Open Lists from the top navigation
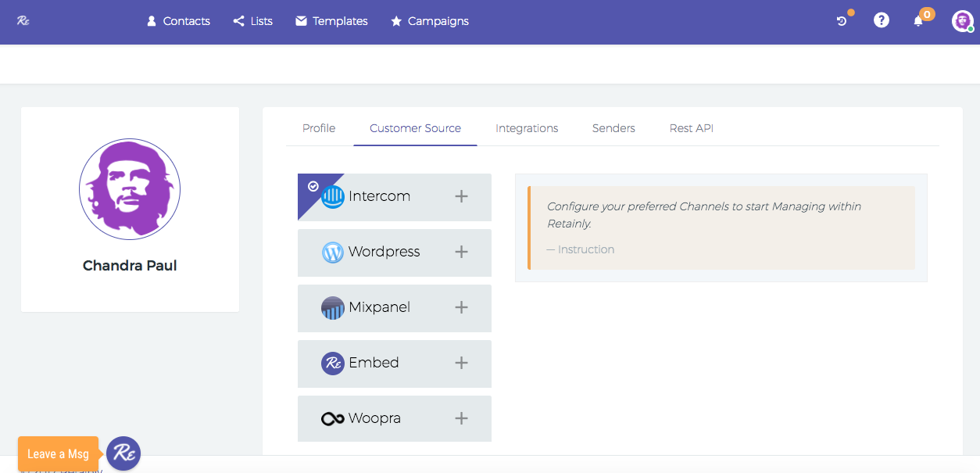The width and height of the screenshot is (980, 473). point(252,21)
